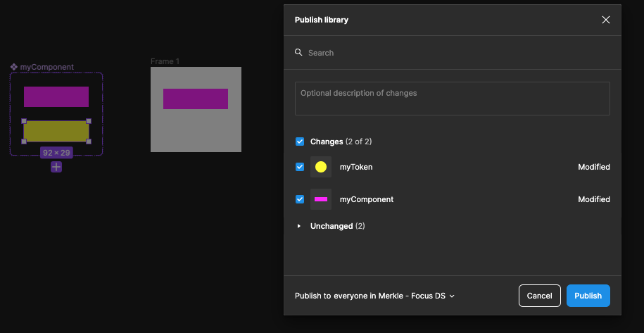Expand the Unchanged section
The width and height of the screenshot is (644, 333).
click(x=299, y=226)
